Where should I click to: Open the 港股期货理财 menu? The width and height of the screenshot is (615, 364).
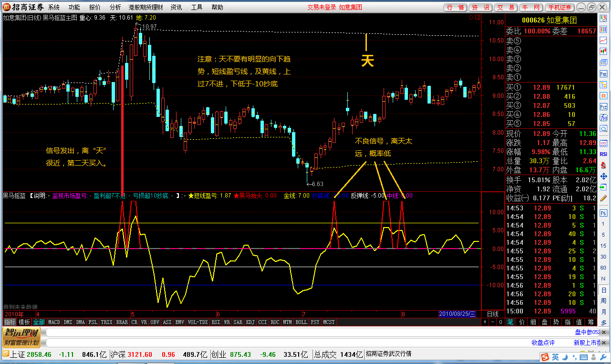point(146,7)
